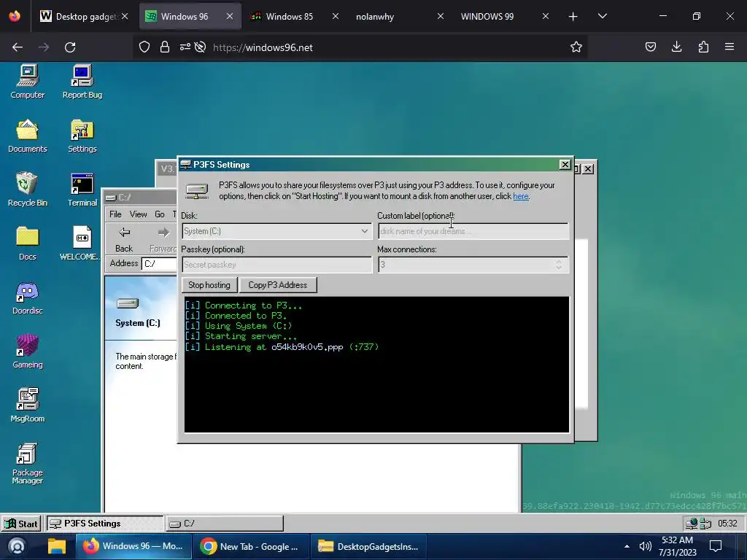This screenshot has width=747, height=560.
Task: Bookmark this page with the star icon
Action: pyautogui.click(x=576, y=47)
